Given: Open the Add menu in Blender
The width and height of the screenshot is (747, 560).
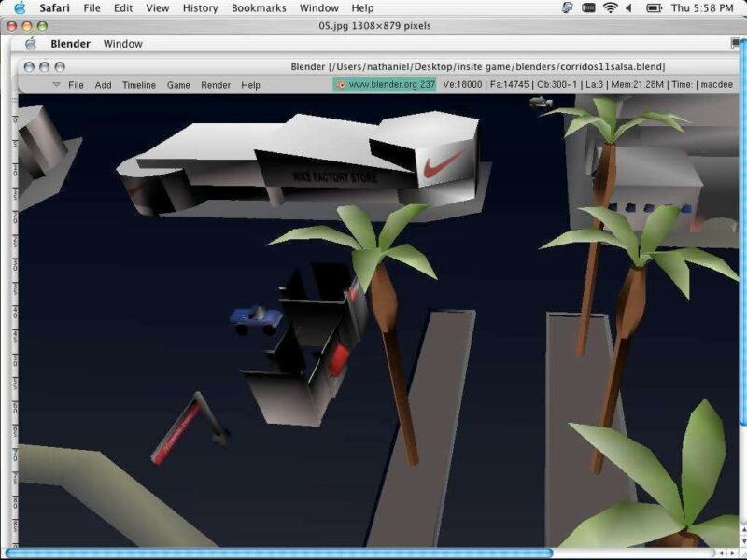Looking at the screenshot, I should (103, 85).
